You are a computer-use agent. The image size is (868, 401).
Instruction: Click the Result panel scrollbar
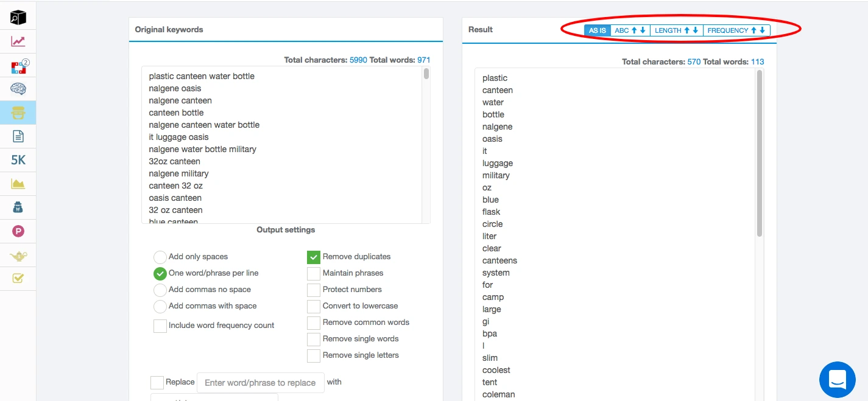coord(758,152)
